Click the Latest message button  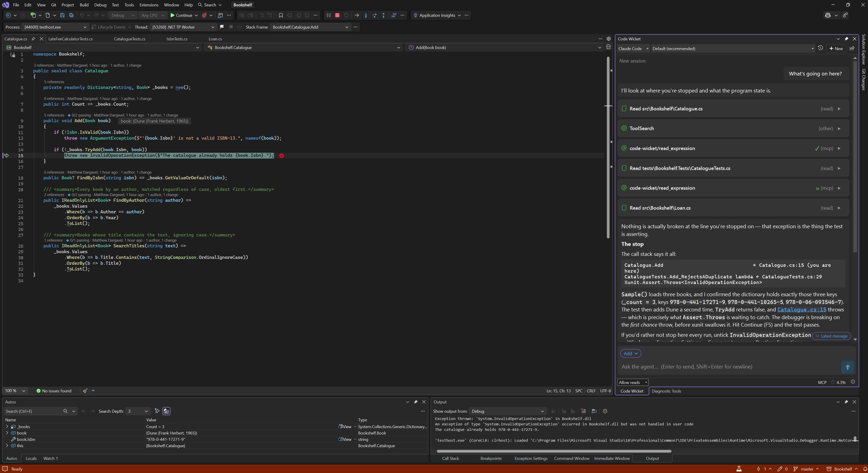831,336
